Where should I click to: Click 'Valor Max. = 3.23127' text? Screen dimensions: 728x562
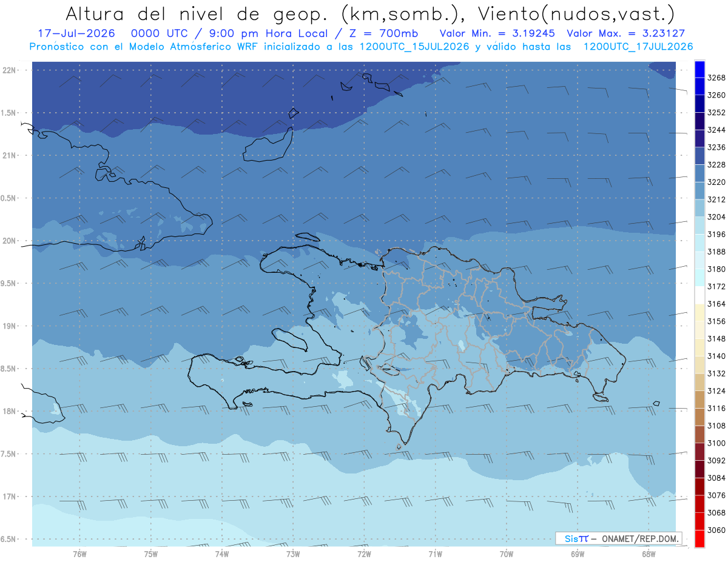626,34
